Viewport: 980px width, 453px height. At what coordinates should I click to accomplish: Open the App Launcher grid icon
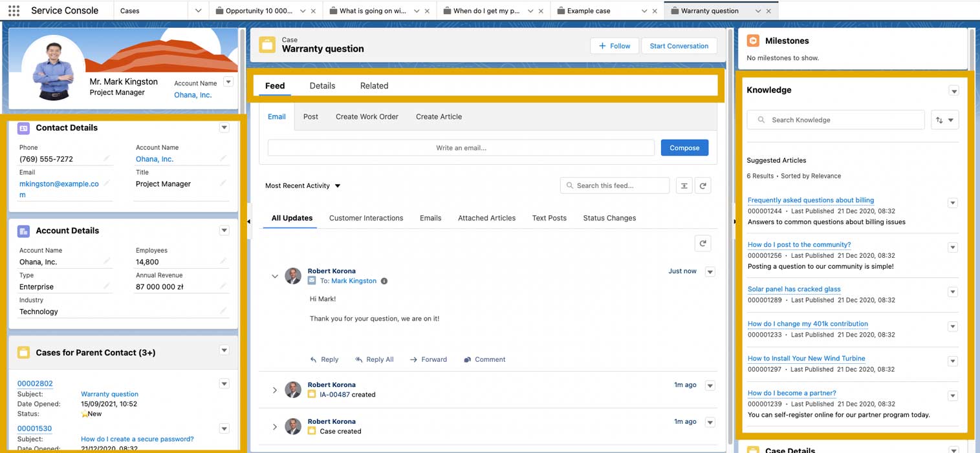tap(14, 10)
